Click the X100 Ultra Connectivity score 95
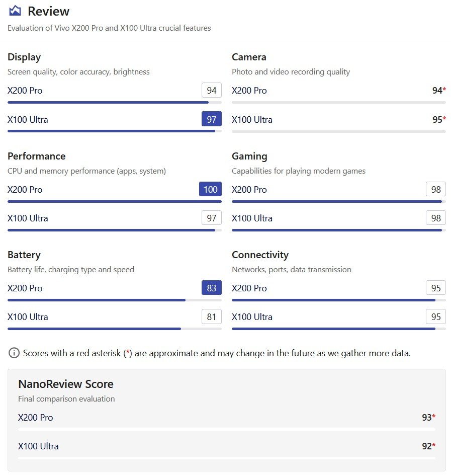 436,317
